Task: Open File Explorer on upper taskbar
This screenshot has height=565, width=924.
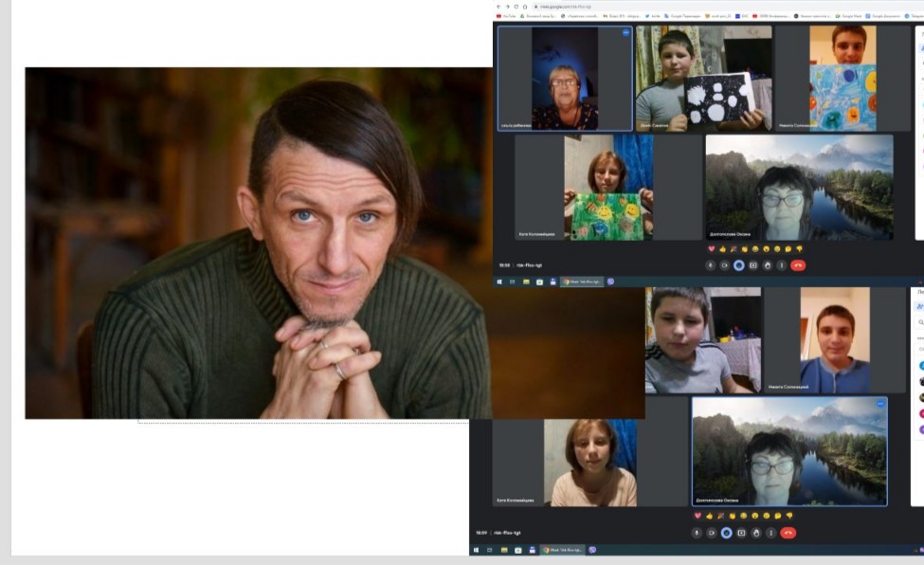Action: tap(526, 282)
